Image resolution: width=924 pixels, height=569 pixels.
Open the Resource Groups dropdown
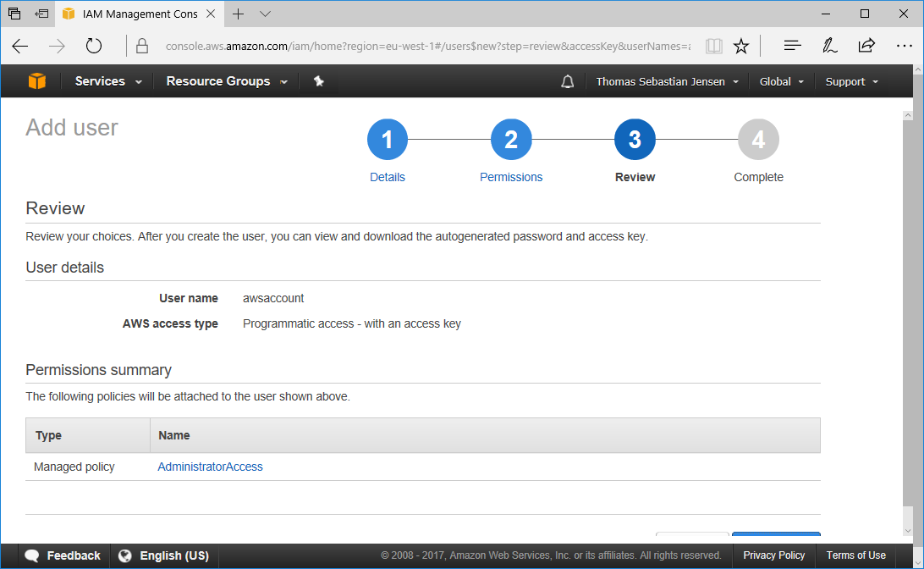point(227,81)
